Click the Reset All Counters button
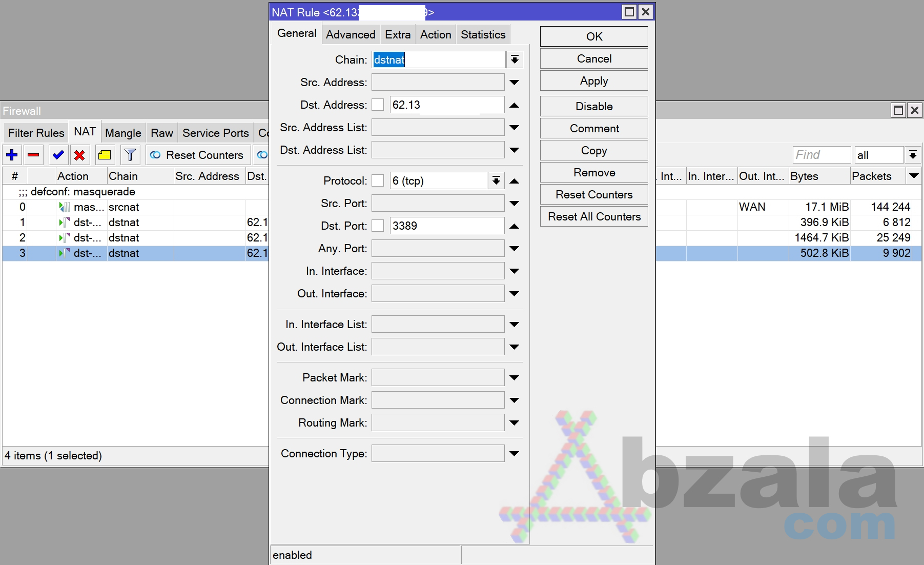The width and height of the screenshot is (924, 565). [x=594, y=217]
